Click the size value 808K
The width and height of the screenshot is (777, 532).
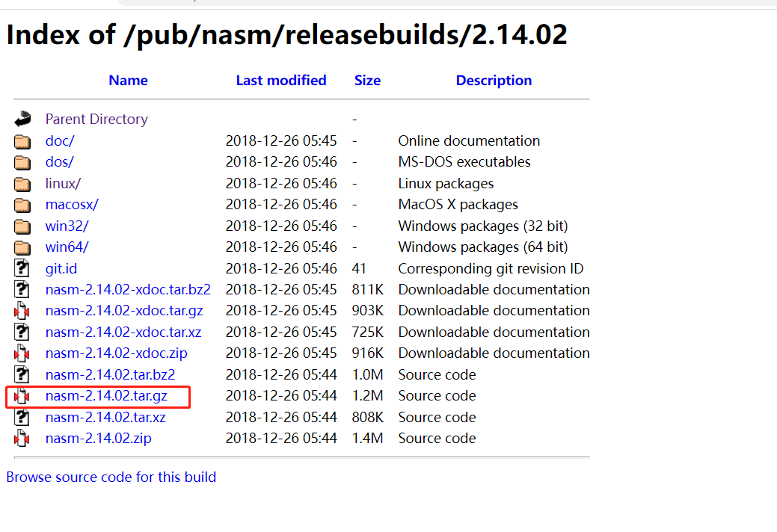point(368,417)
